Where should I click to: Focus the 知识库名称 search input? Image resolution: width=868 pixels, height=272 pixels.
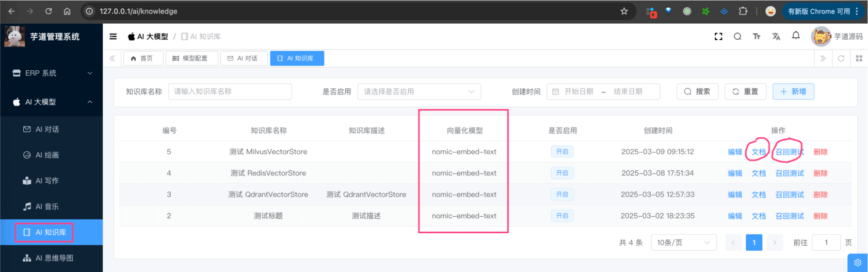(x=230, y=91)
